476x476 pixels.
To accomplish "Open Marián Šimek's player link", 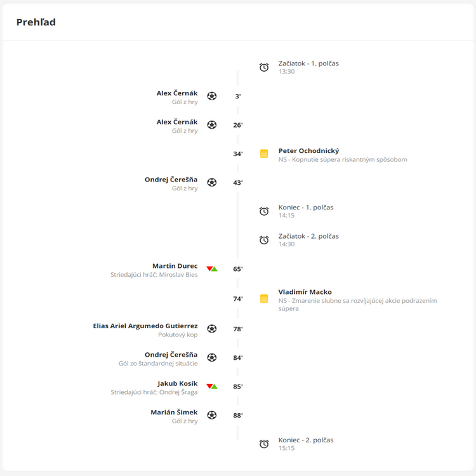I will pos(174,412).
